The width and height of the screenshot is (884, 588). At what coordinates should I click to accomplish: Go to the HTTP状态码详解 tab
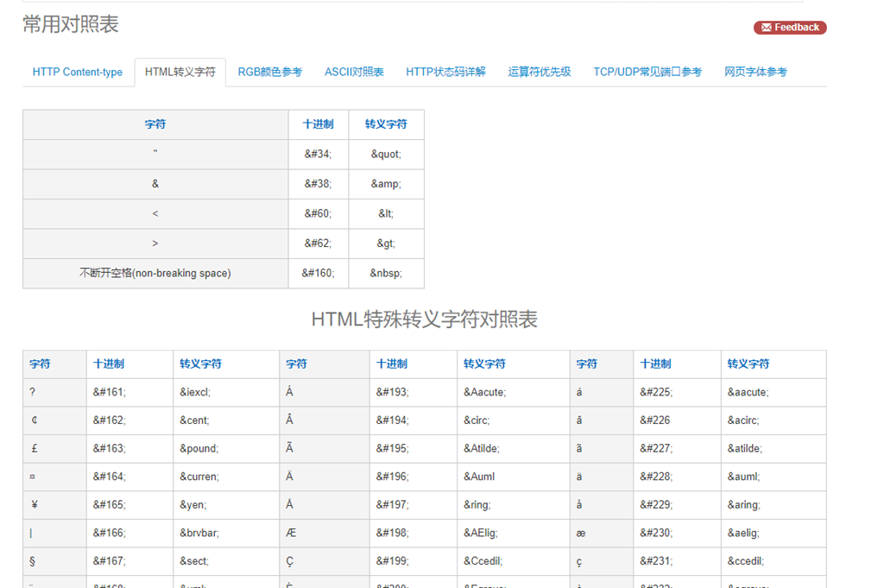(x=445, y=73)
